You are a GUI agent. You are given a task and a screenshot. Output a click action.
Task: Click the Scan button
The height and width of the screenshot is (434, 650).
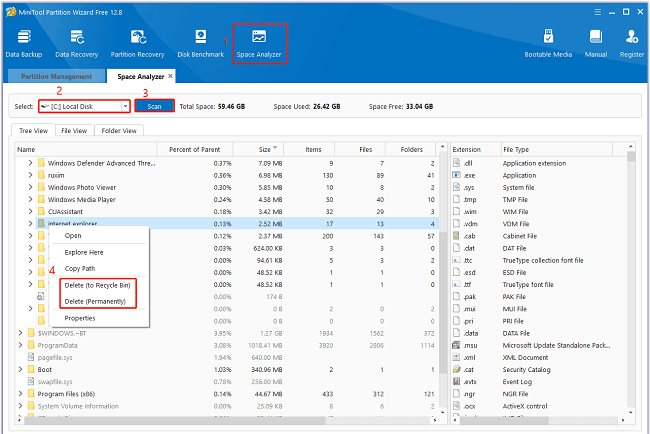(x=154, y=107)
